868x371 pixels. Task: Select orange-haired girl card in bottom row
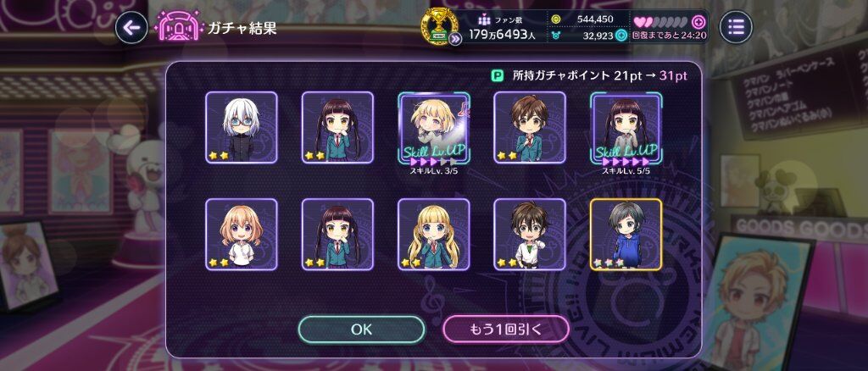coord(242,235)
